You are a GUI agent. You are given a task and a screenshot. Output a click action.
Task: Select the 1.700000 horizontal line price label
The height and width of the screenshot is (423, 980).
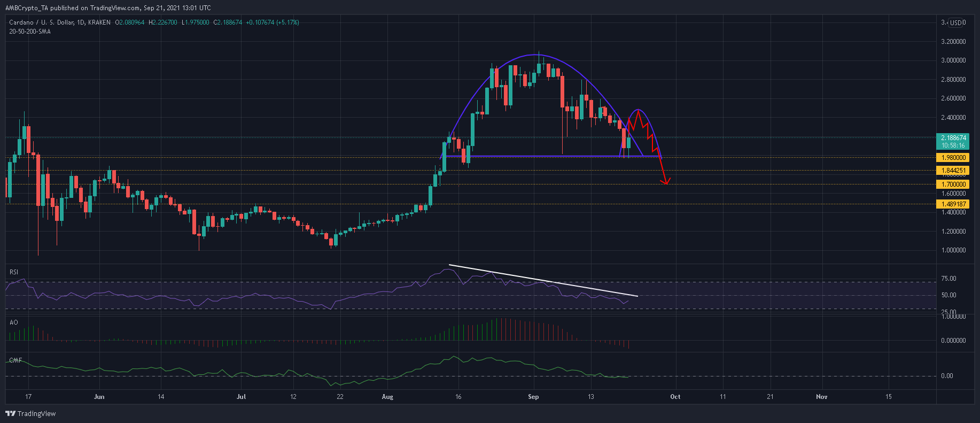pyautogui.click(x=954, y=184)
